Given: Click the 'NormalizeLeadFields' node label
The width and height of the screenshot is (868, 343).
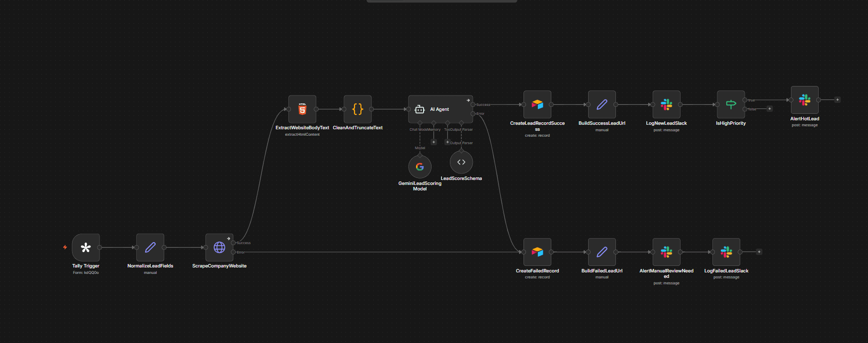Looking at the screenshot, I should tap(150, 266).
